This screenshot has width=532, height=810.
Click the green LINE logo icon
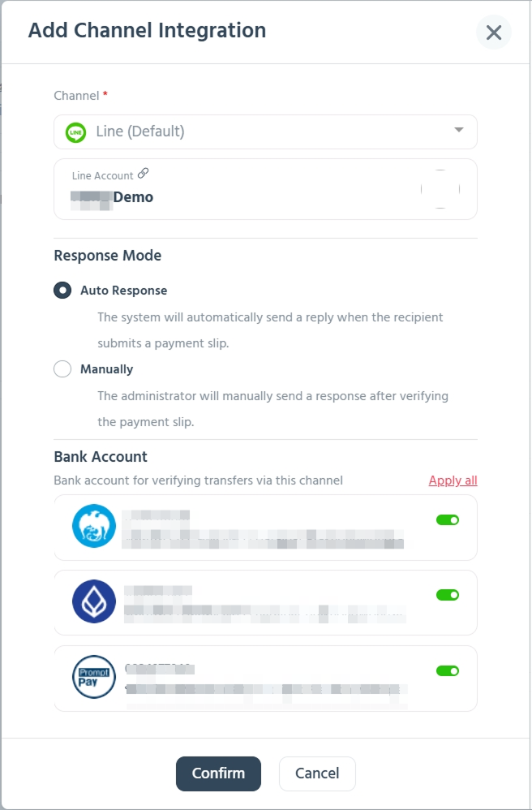pos(76,132)
